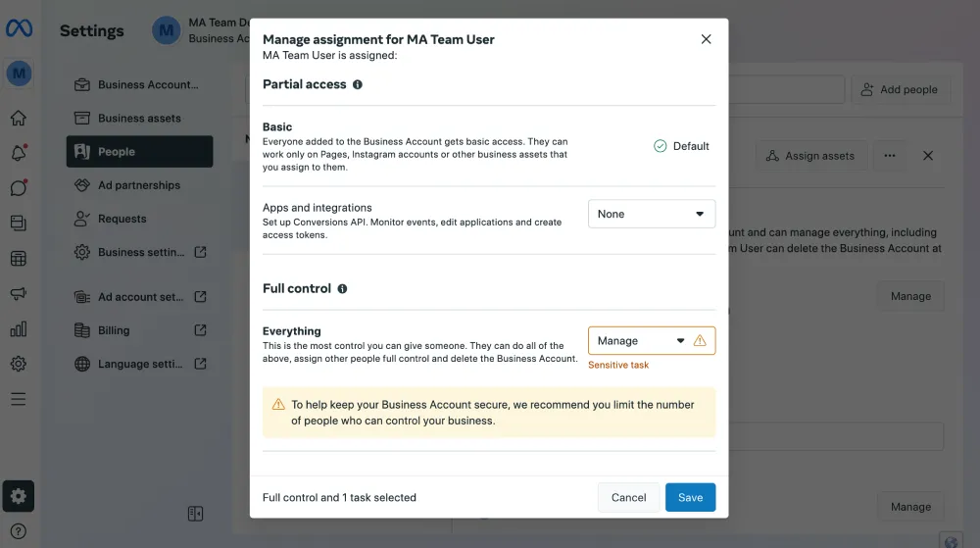Click the Assign assets button

[809, 156]
